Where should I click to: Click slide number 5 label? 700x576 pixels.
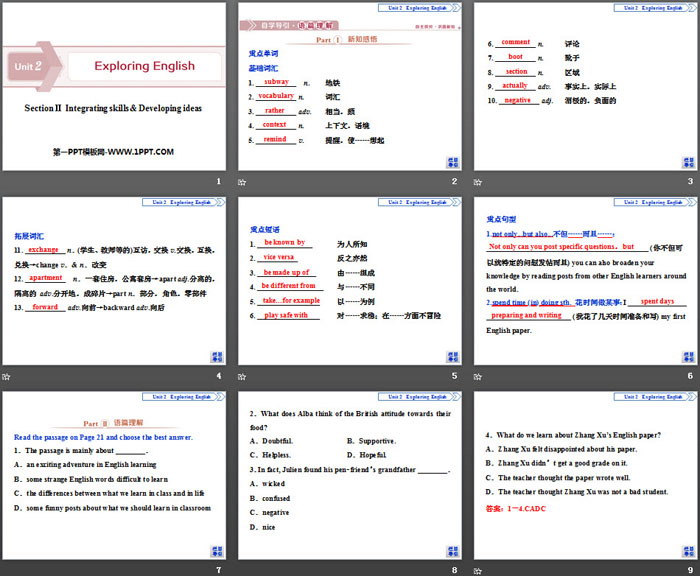pyautogui.click(x=454, y=376)
